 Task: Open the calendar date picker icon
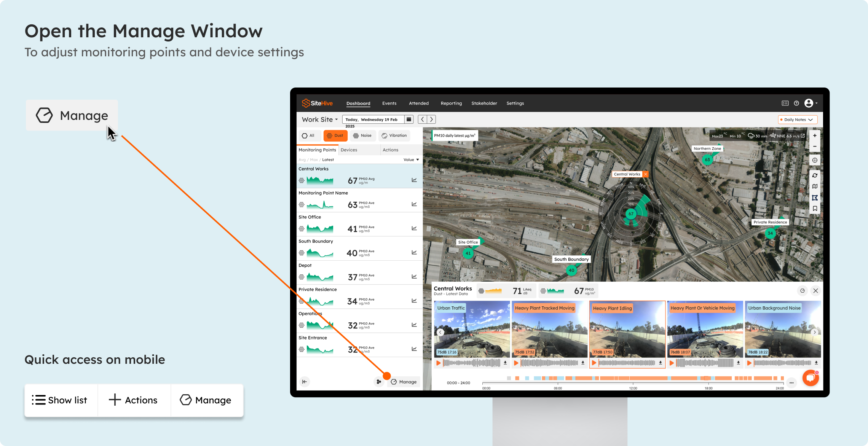[409, 119]
